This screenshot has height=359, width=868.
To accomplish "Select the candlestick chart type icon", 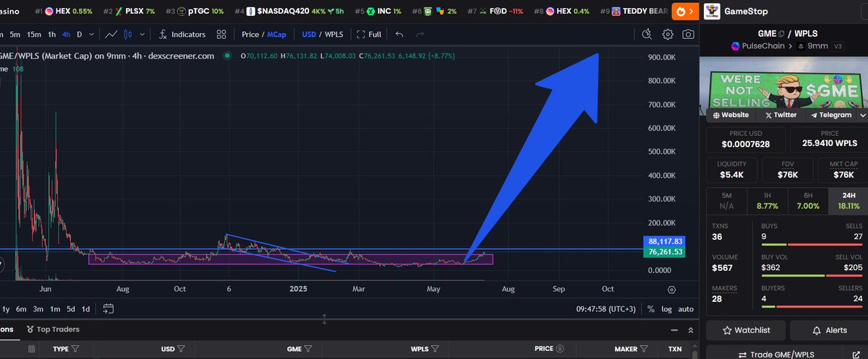I will click(128, 34).
